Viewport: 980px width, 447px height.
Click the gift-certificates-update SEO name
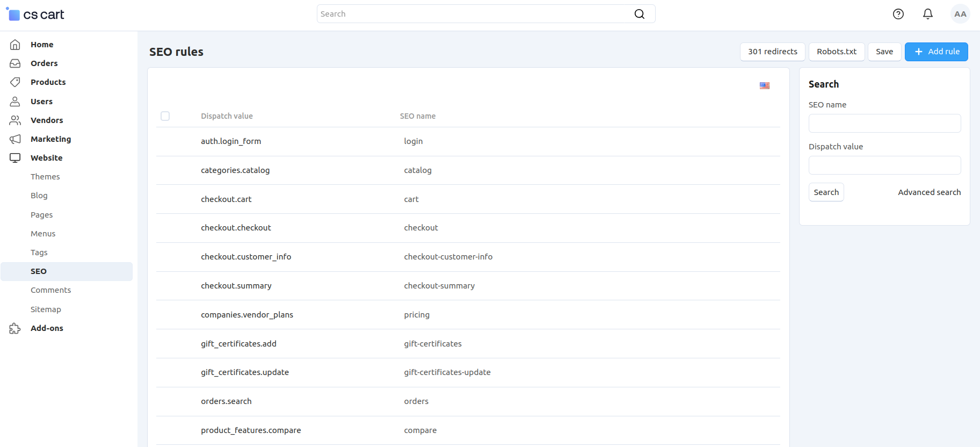click(x=447, y=372)
